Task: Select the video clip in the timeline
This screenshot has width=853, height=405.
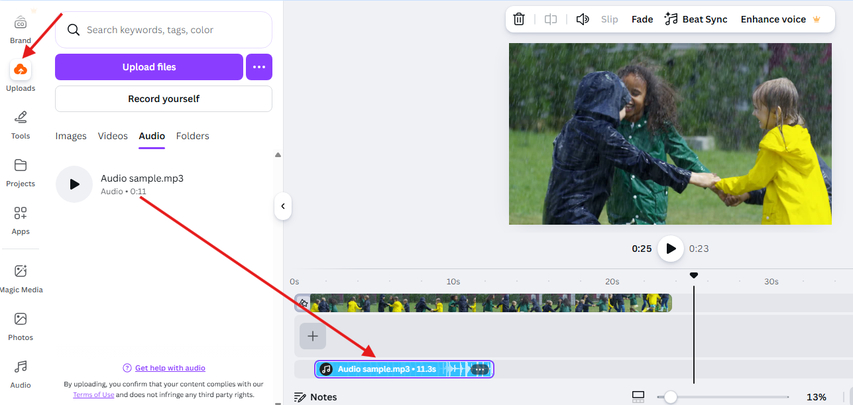Action: coord(483,303)
